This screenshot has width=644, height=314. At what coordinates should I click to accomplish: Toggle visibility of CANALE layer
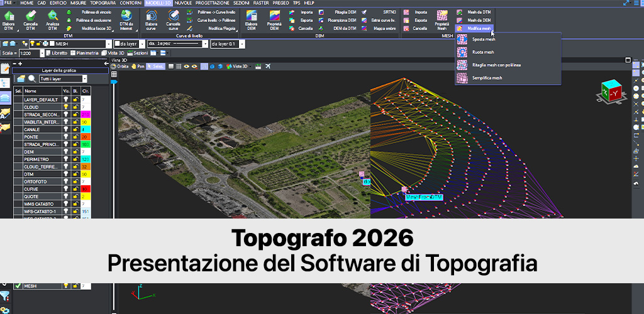pyautogui.click(x=65, y=129)
